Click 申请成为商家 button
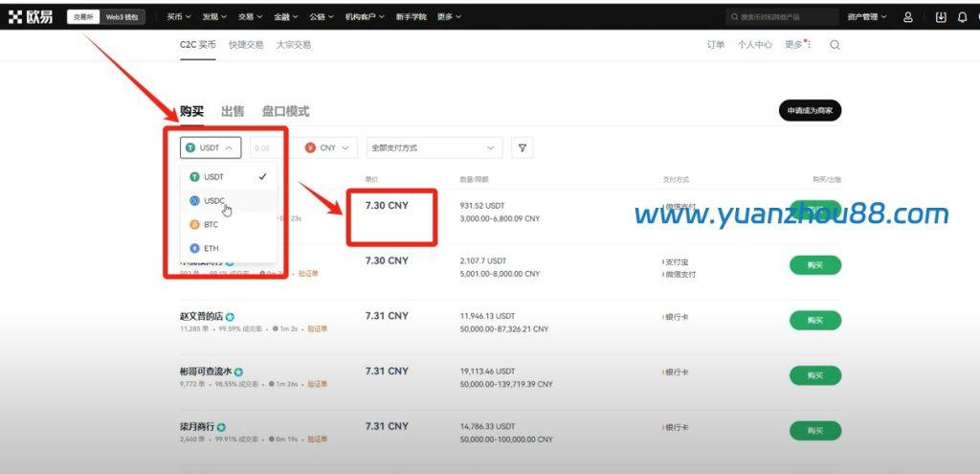 pos(810,111)
